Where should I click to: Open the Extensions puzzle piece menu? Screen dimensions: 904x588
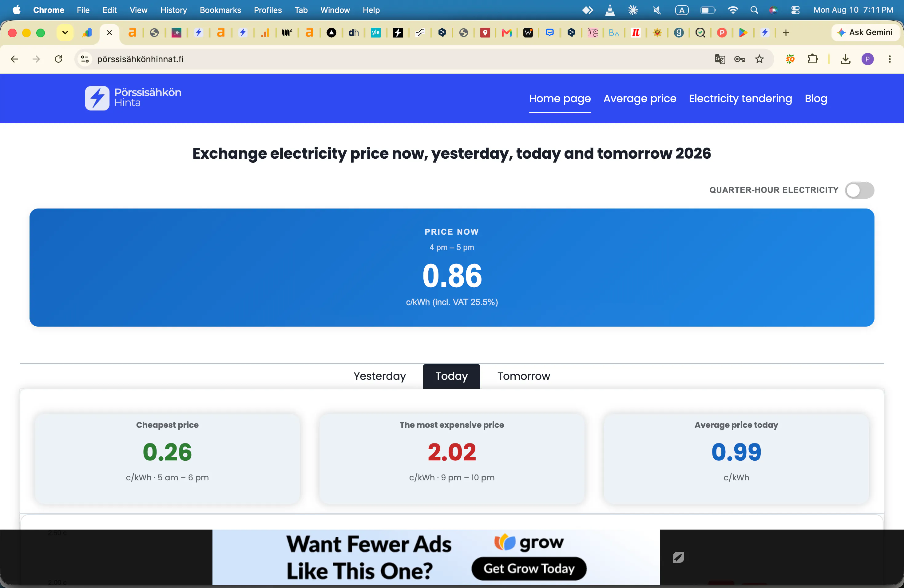pos(812,59)
